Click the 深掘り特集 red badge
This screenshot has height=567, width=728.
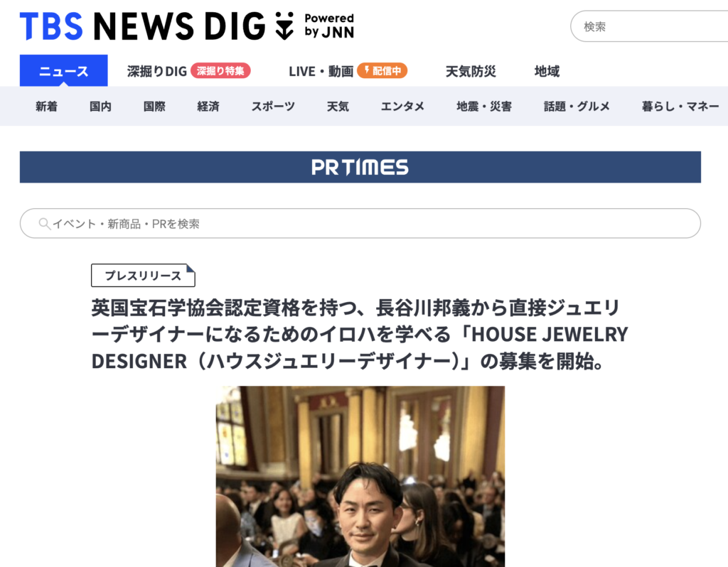tap(220, 70)
